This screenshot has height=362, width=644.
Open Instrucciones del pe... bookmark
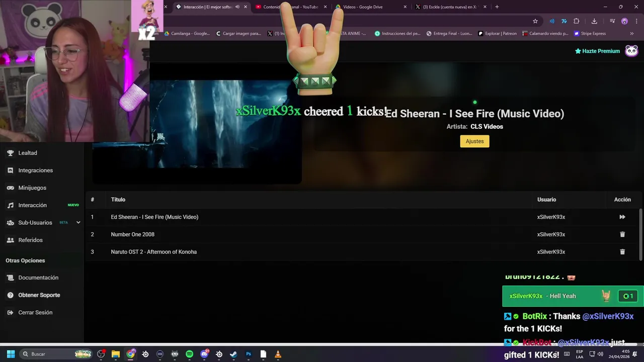397,34
